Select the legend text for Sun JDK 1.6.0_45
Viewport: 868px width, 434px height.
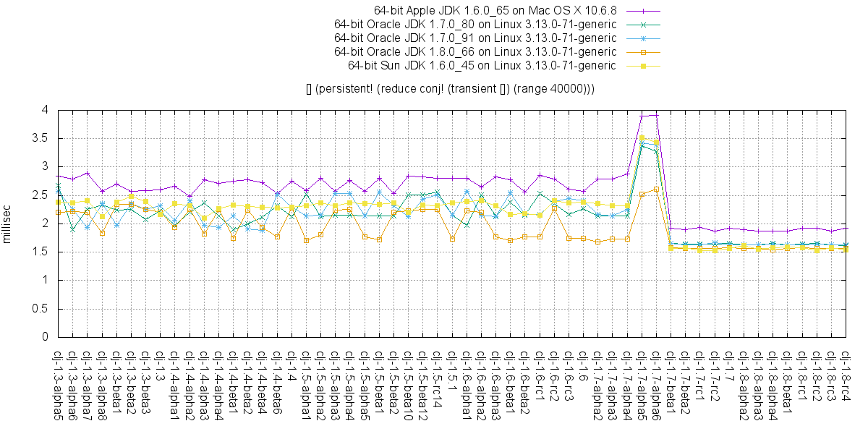point(482,65)
